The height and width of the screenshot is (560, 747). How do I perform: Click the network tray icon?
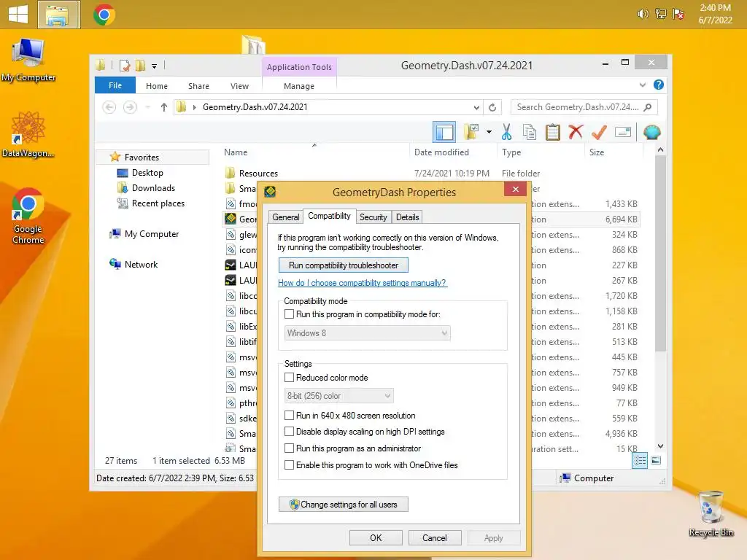click(x=661, y=14)
